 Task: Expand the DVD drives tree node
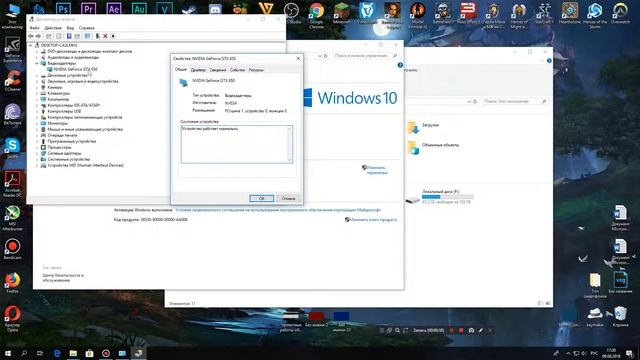pyautogui.click(x=37, y=52)
